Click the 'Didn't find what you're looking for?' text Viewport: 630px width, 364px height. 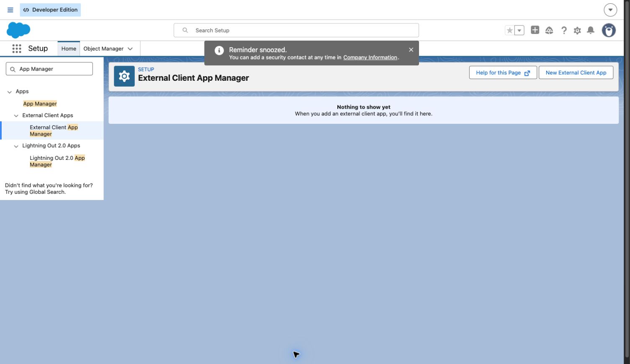[x=49, y=185]
